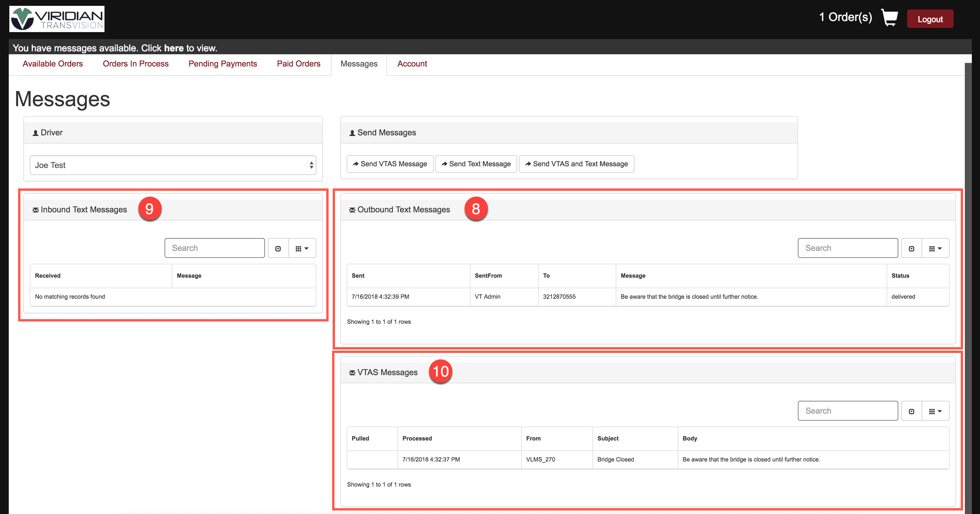Click the VTAS Messages search field
The image size is (980, 514).
[848, 411]
